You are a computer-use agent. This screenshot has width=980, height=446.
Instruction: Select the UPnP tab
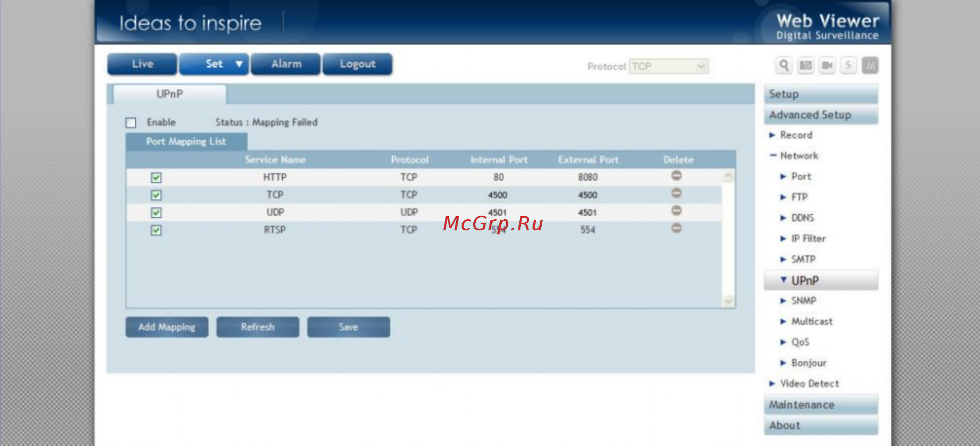pos(170,94)
